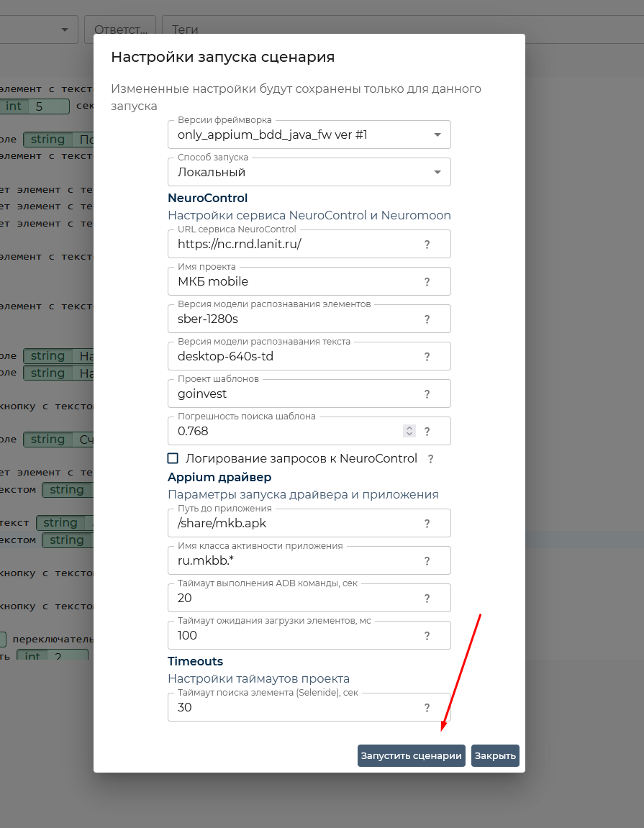Click Appium драйвер section heading

[219, 478]
